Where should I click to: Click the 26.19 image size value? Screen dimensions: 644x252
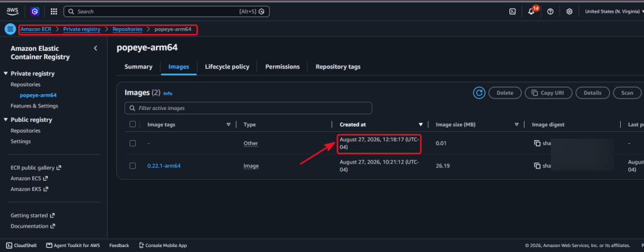click(x=442, y=166)
